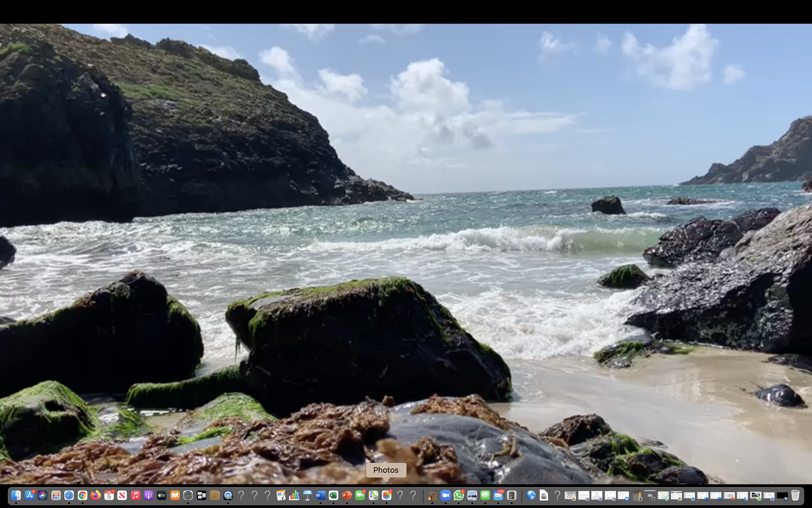
Task: Restore the minimized Zoom window
Action: click(x=623, y=496)
